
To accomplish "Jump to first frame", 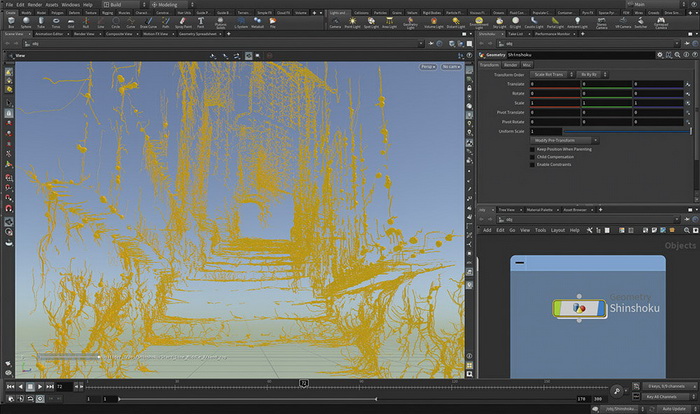I will click(10, 386).
